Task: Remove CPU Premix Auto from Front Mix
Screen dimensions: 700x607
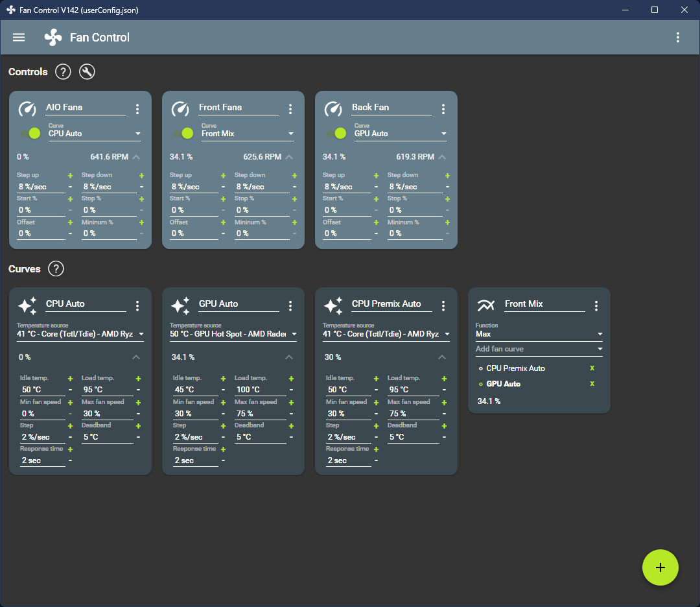Action: [x=591, y=368]
